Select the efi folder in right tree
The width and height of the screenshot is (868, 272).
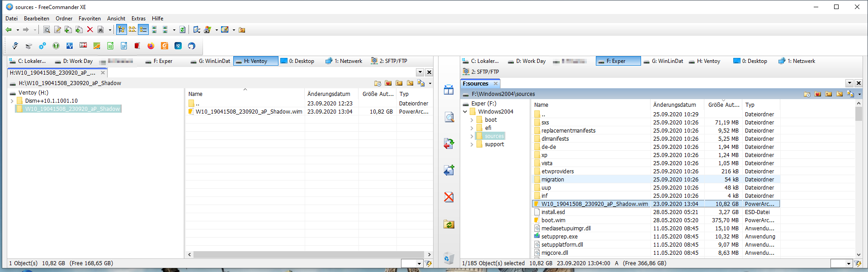(x=488, y=128)
